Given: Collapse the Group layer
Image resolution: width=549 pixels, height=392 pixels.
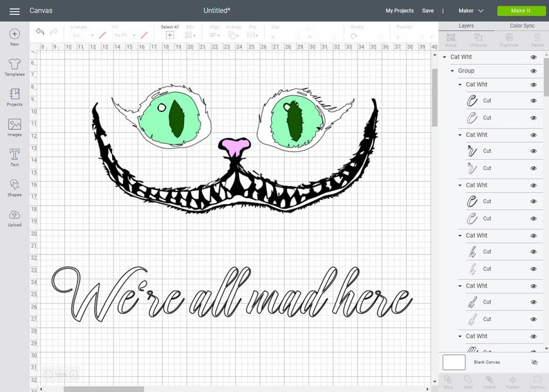Looking at the screenshot, I should (x=452, y=71).
